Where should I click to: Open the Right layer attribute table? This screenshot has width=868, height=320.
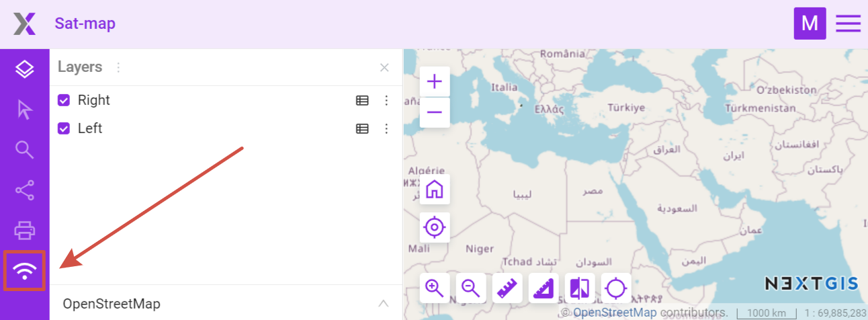[362, 100]
